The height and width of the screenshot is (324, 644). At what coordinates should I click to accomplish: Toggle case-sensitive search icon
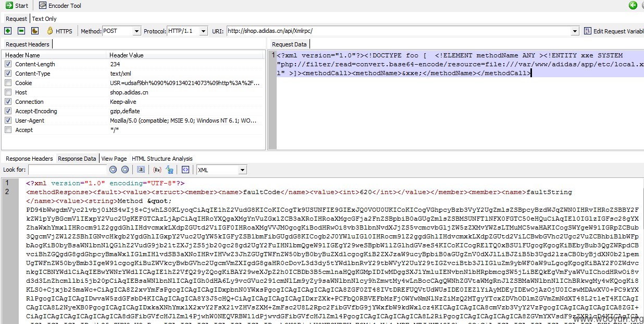click(x=141, y=170)
